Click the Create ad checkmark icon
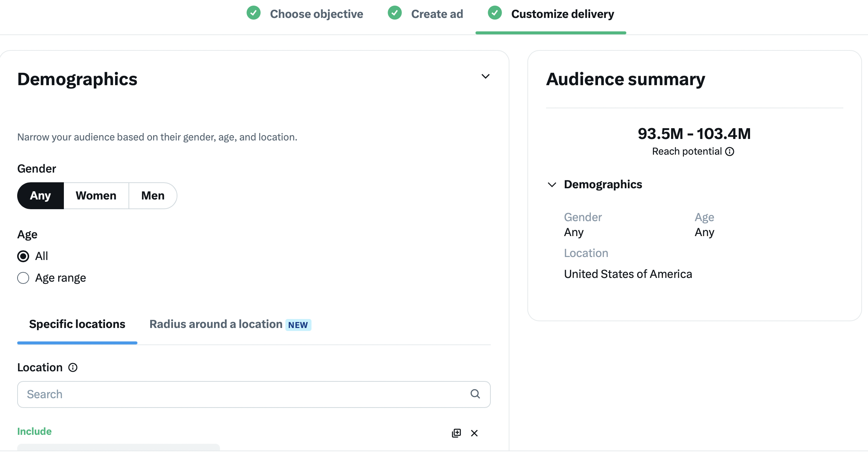The height and width of the screenshot is (452, 868). (x=395, y=13)
